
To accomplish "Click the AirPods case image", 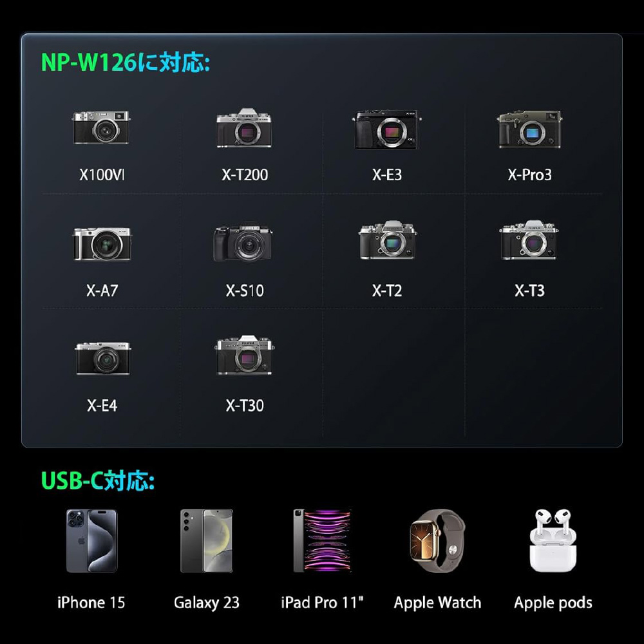I will click(553, 541).
